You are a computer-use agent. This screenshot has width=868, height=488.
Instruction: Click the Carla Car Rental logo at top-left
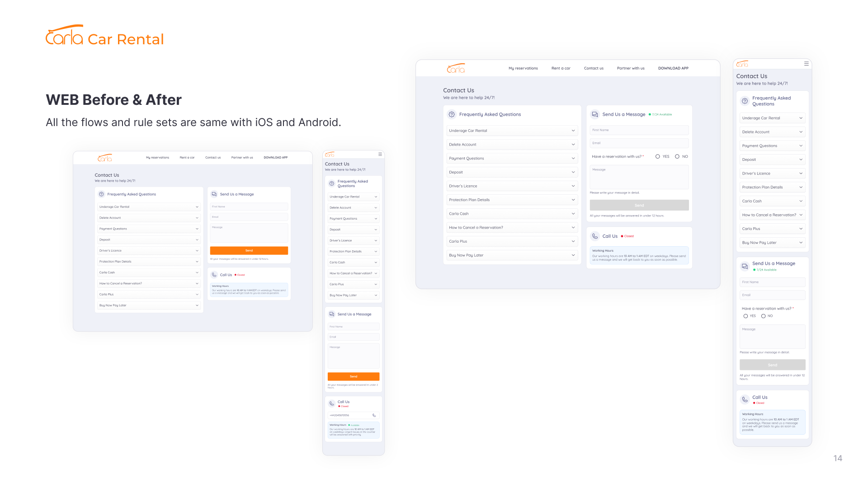click(x=104, y=35)
